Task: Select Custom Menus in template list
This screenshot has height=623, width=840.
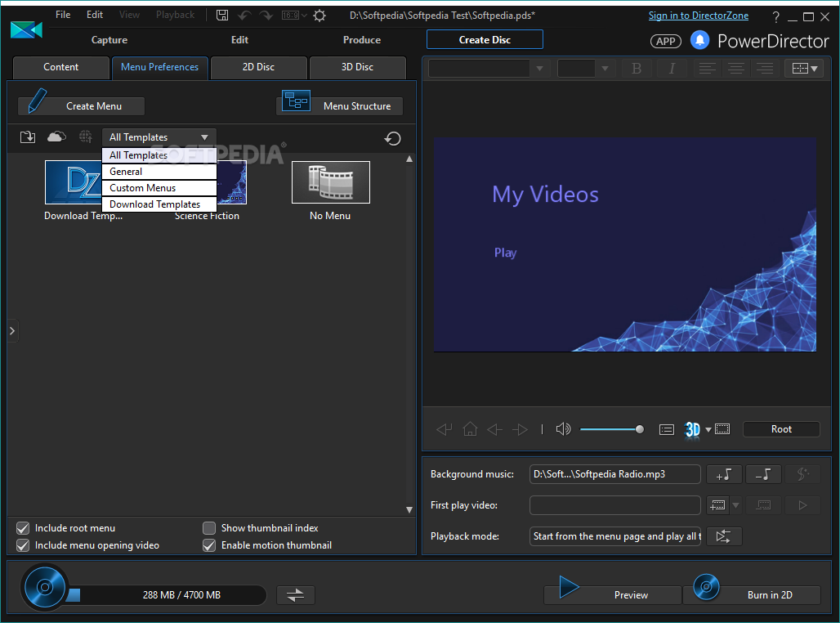Action: pos(159,188)
